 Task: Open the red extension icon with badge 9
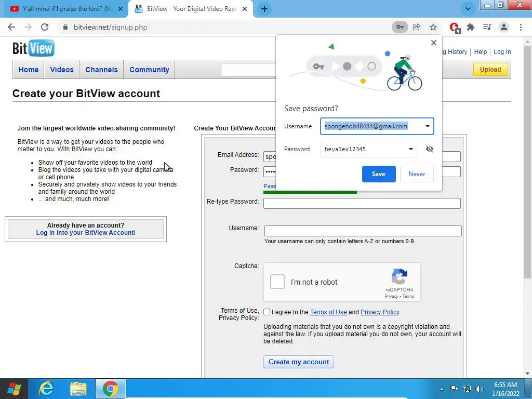point(454,28)
